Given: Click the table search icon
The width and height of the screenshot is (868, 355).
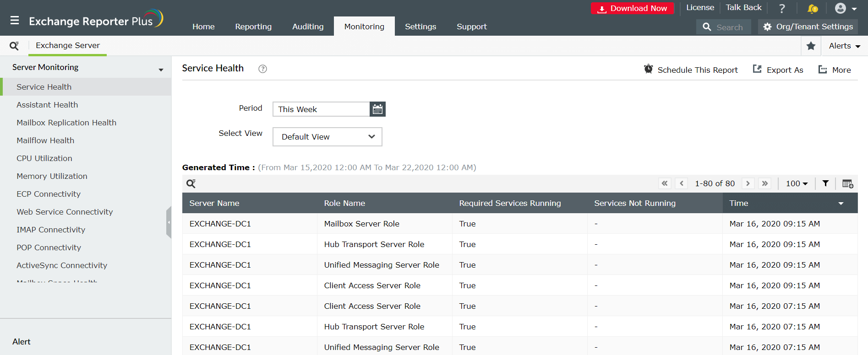Looking at the screenshot, I should [191, 183].
